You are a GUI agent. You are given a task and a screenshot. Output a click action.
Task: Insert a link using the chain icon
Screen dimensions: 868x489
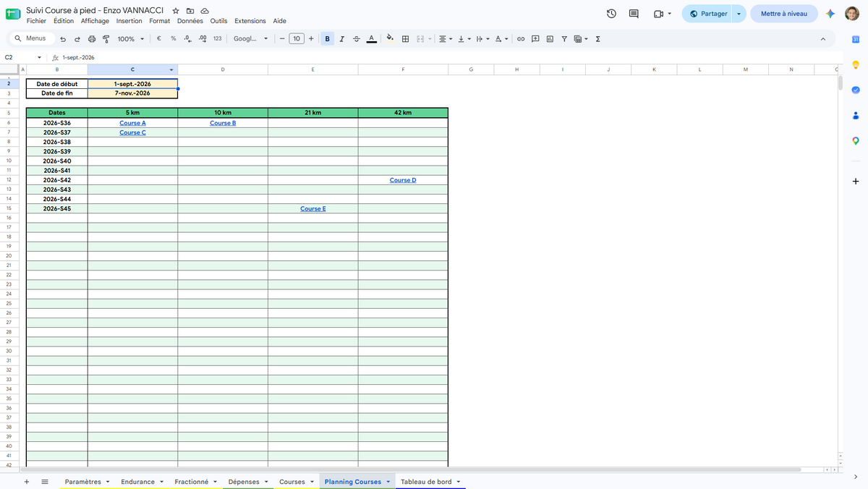click(520, 39)
